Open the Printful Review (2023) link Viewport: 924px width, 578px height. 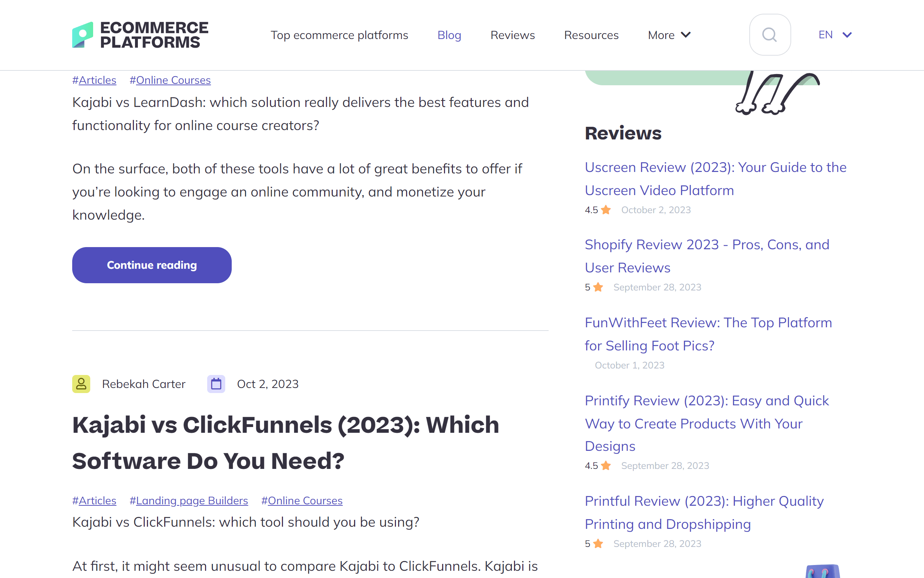click(704, 512)
